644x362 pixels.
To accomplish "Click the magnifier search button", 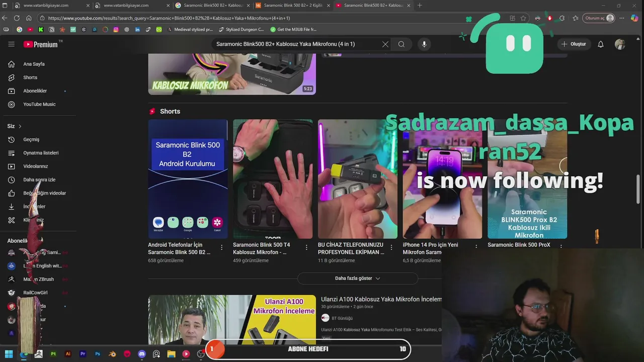I will [x=401, y=44].
